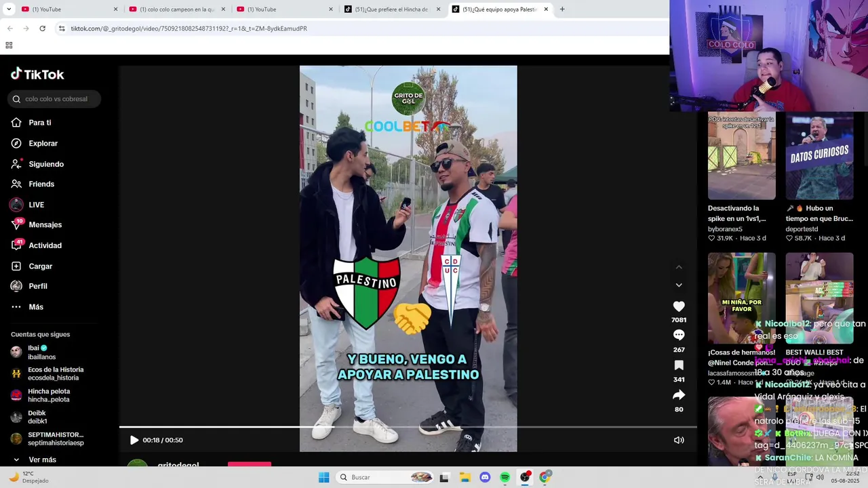This screenshot has width=868, height=488.
Task: Share the video with arrow icon
Action: tap(679, 394)
